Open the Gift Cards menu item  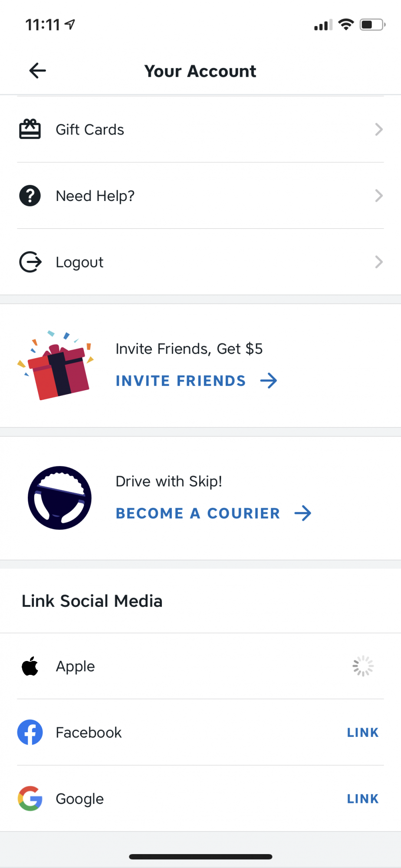click(x=200, y=129)
